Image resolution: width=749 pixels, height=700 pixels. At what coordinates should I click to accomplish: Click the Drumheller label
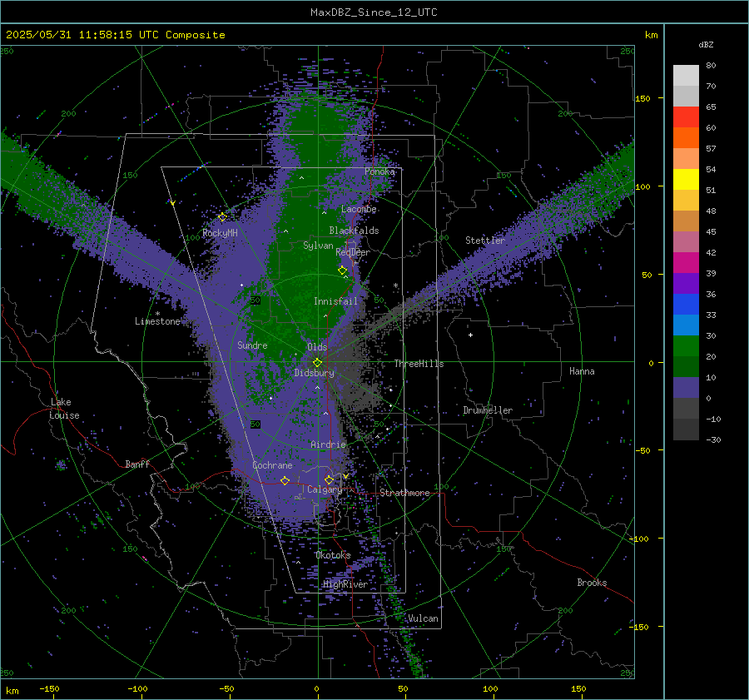[488, 410]
